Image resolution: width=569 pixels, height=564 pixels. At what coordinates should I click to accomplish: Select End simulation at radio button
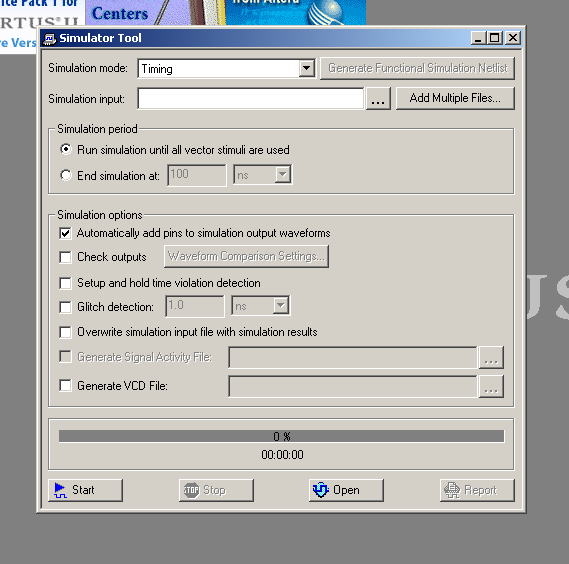click(66, 176)
